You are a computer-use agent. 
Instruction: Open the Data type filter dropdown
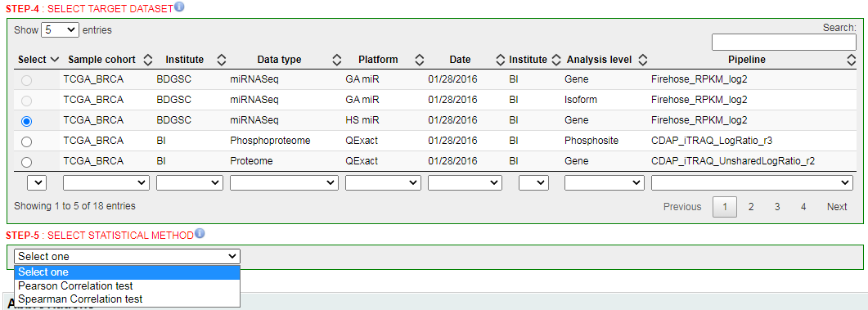284,182
